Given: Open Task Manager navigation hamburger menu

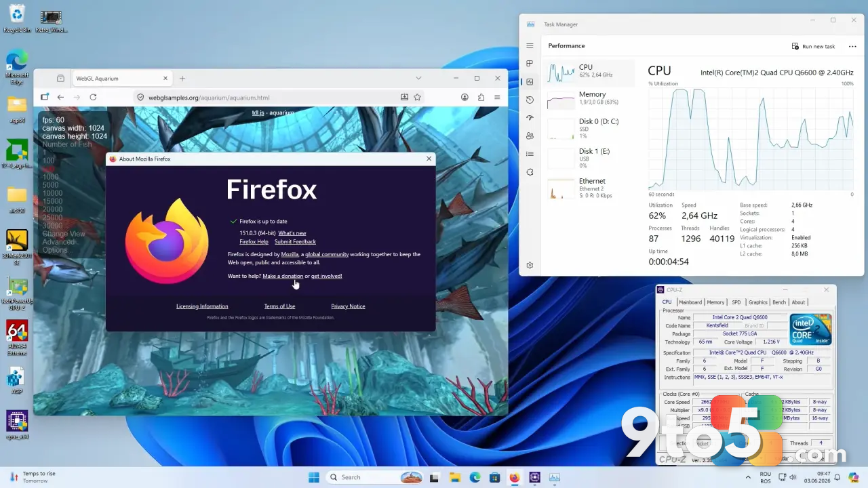Looking at the screenshot, I should click(530, 45).
